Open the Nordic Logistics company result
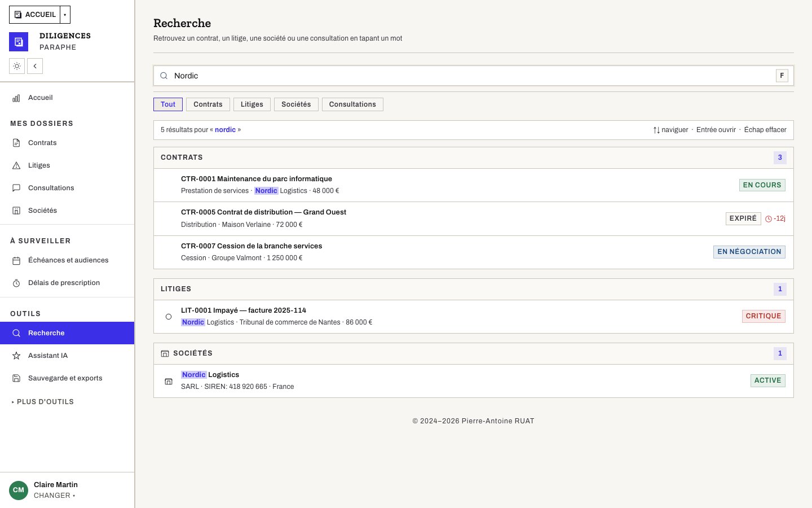This screenshot has width=812, height=508. click(x=474, y=381)
